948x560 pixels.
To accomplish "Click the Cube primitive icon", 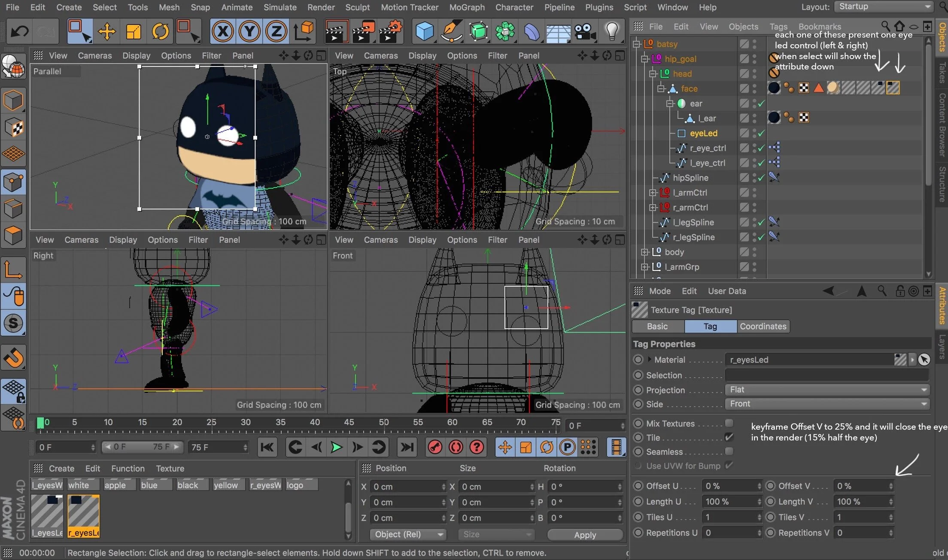I will (424, 32).
